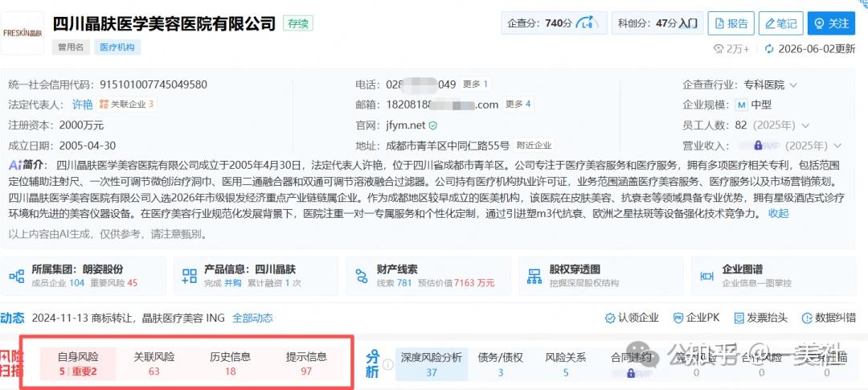Viewport: 868px width, 390px height.
Task: Click the FRESKIN company logo thumbnail
Action: click(x=23, y=33)
